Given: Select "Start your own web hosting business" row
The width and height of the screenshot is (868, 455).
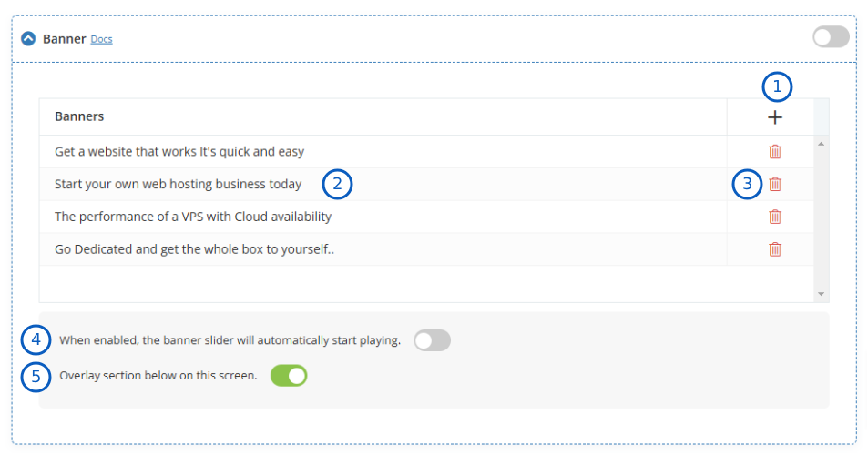Looking at the screenshot, I should (x=178, y=184).
